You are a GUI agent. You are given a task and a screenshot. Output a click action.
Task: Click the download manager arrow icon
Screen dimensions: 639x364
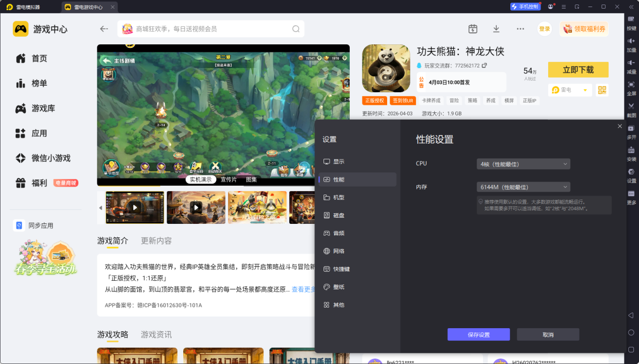tap(496, 29)
